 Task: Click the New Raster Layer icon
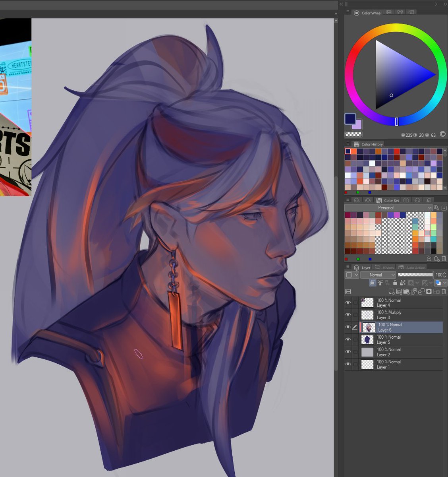pyautogui.click(x=392, y=292)
